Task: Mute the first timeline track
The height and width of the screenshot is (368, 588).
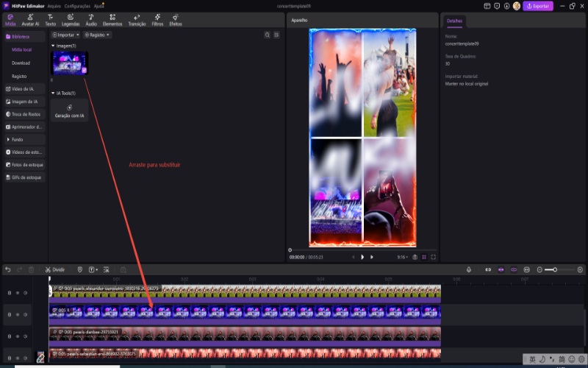Action: click(x=26, y=293)
